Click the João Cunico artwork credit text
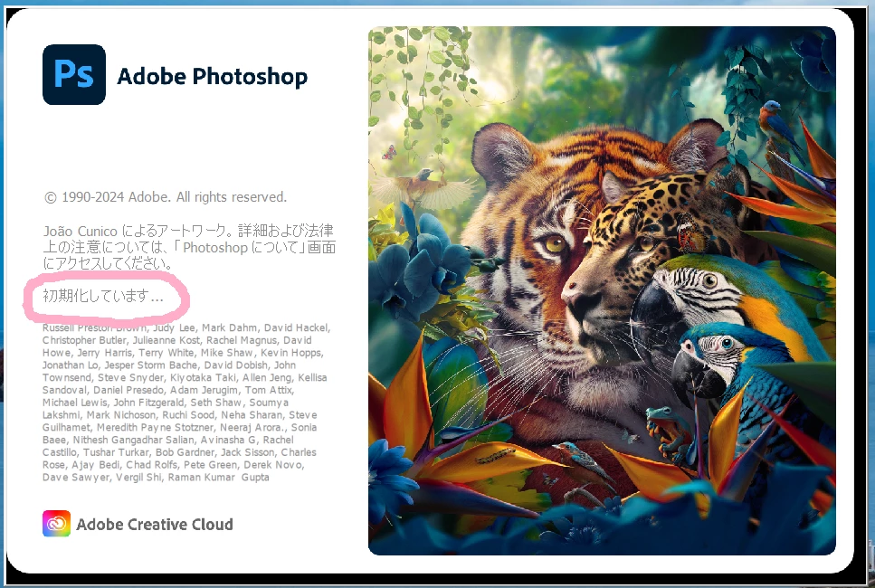 pos(189,247)
